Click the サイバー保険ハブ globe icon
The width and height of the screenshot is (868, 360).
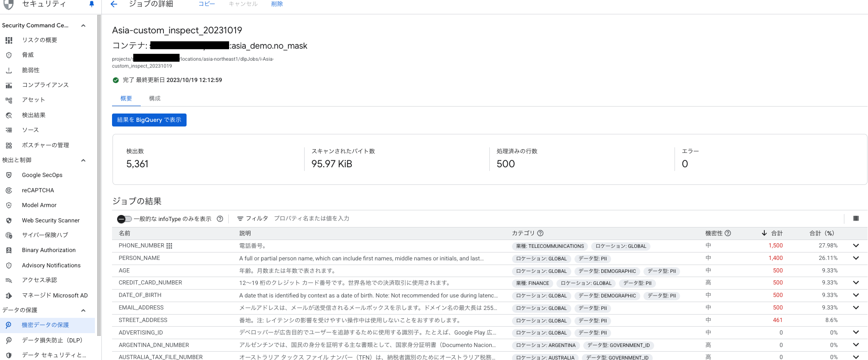[9, 235]
